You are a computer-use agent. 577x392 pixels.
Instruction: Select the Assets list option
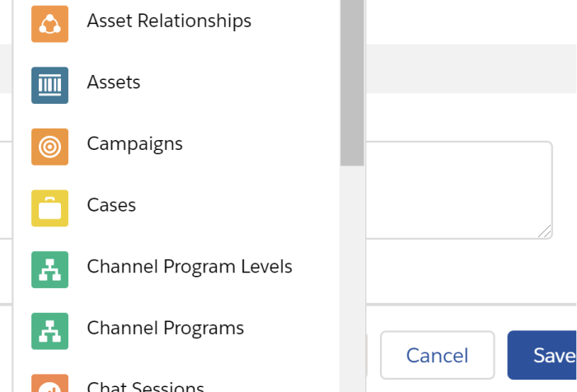[x=114, y=82]
